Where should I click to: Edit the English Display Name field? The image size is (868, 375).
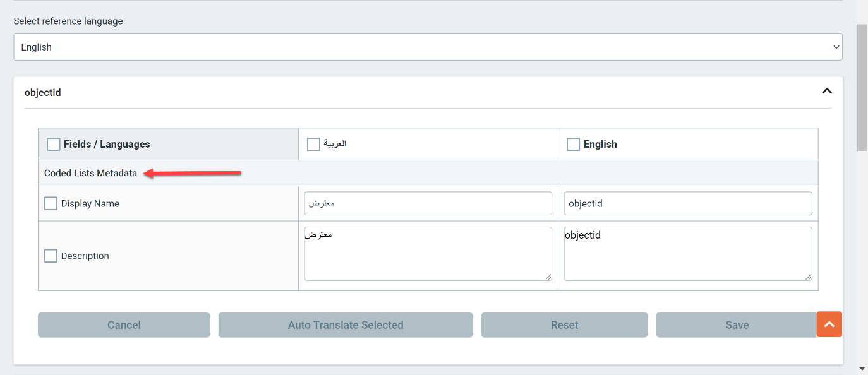point(688,204)
